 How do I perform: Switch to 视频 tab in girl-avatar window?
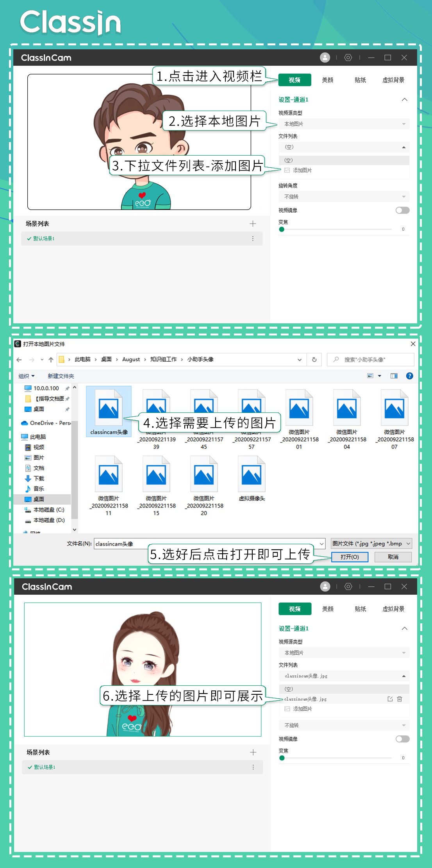(x=295, y=609)
